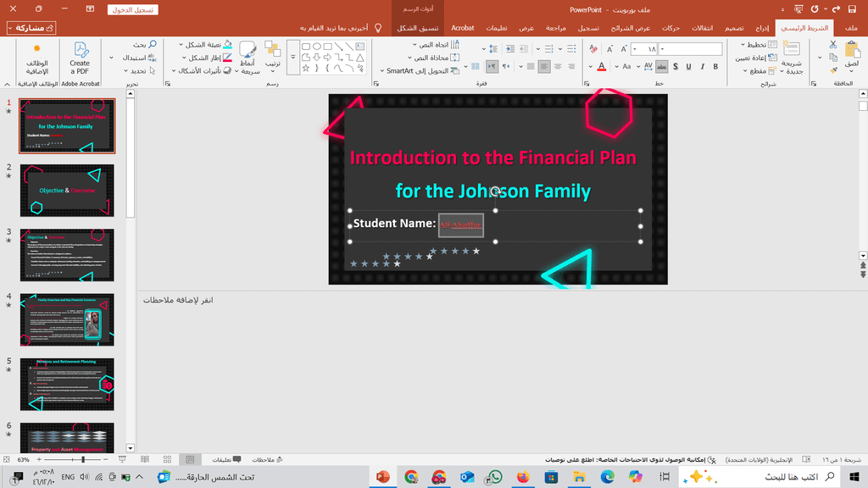Toggle center text alignment

[x=558, y=66]
